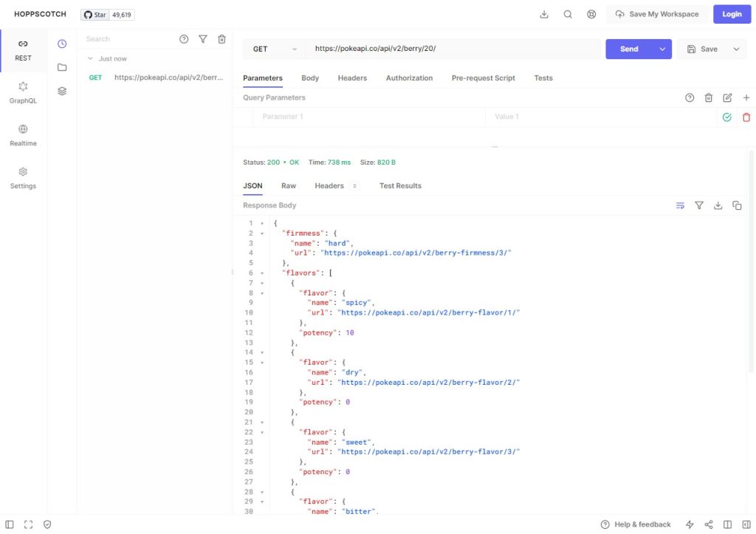Image resolution: width=756 pixels, height=534 pixels.
Task: Click the Send button
Action: pyautogui.click(x=629, y=49)
